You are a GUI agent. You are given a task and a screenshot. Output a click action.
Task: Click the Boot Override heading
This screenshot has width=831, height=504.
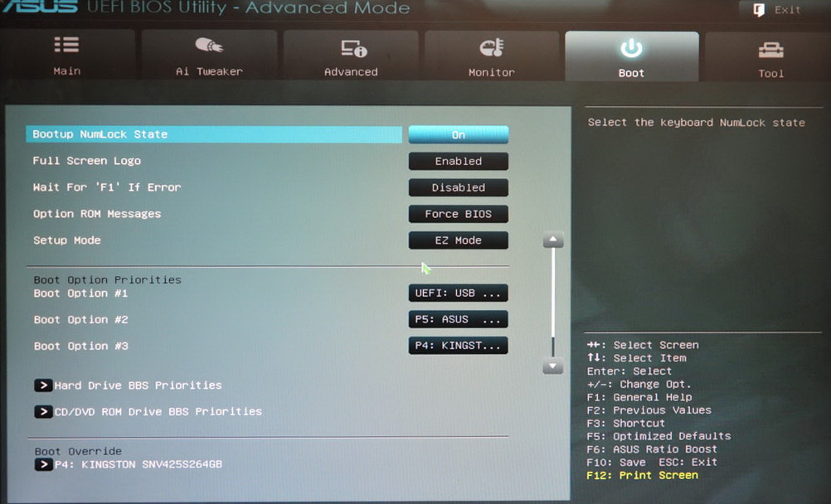[78, 452]
